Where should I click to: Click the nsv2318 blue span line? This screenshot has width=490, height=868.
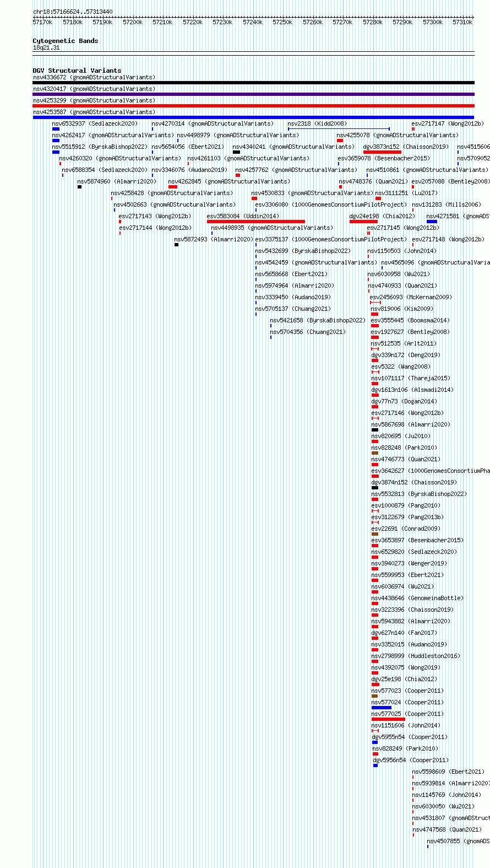(x=339, y=129)
